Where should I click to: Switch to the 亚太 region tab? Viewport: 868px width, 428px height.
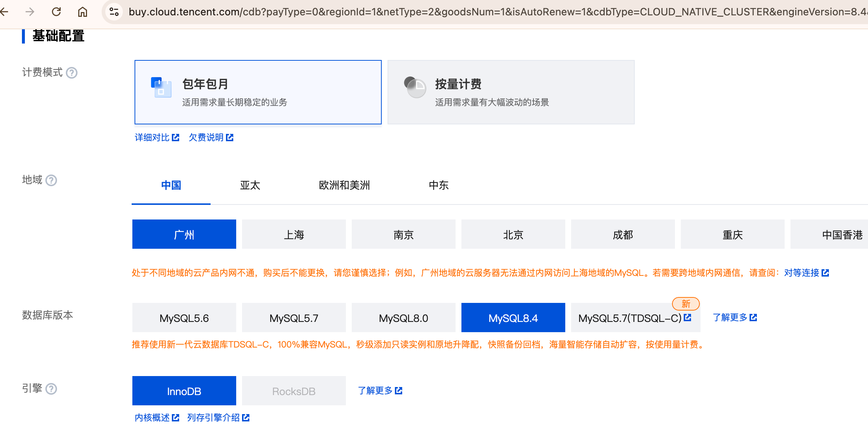(x=250, y=185)
